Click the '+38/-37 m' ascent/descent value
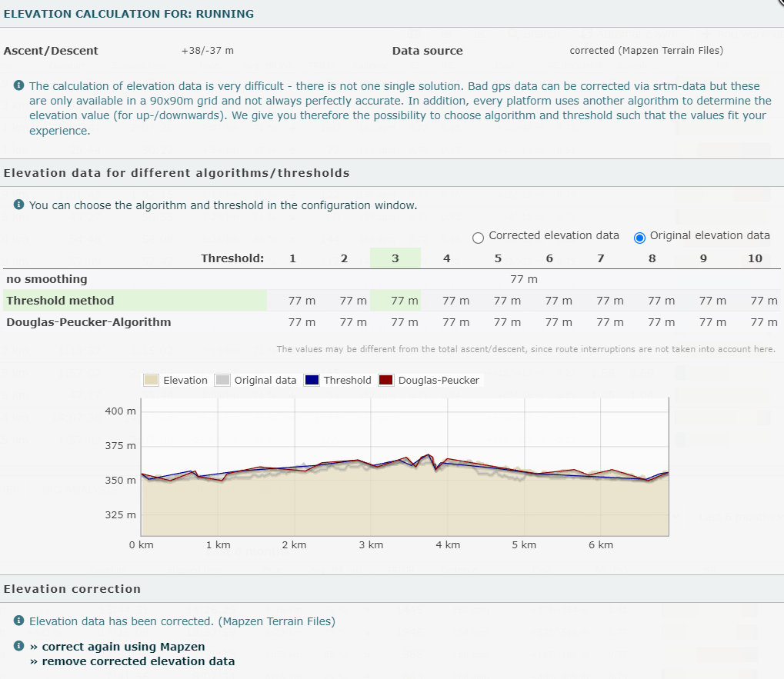This screenshot has width=784, height=679. click(x=208, y=51)
